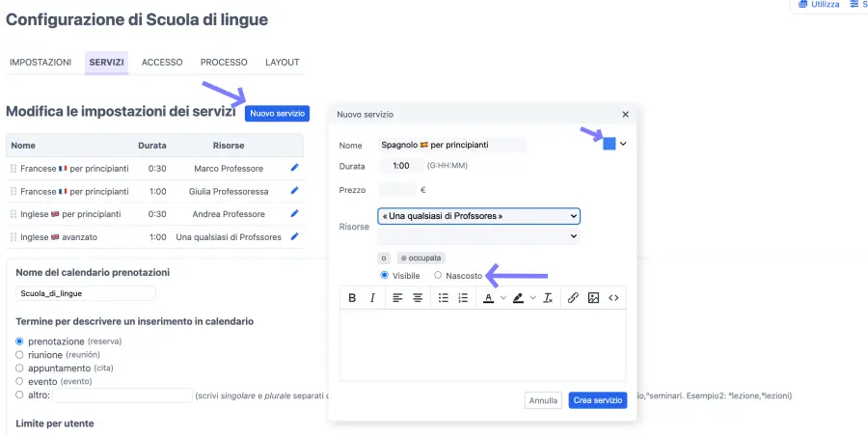Insert bulleted list in editor
Viewport: 868px width, 435px height.
click(443, 298)
